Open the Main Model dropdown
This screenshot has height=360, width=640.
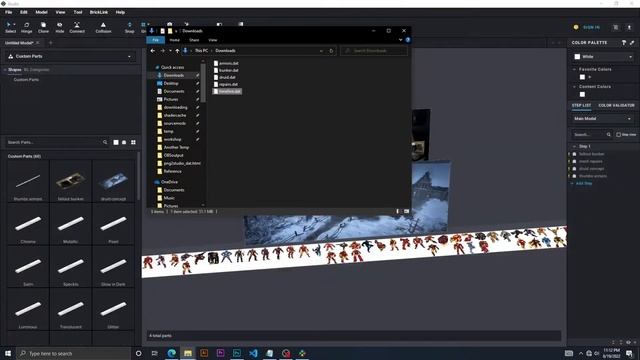click(x=603, y=118)
